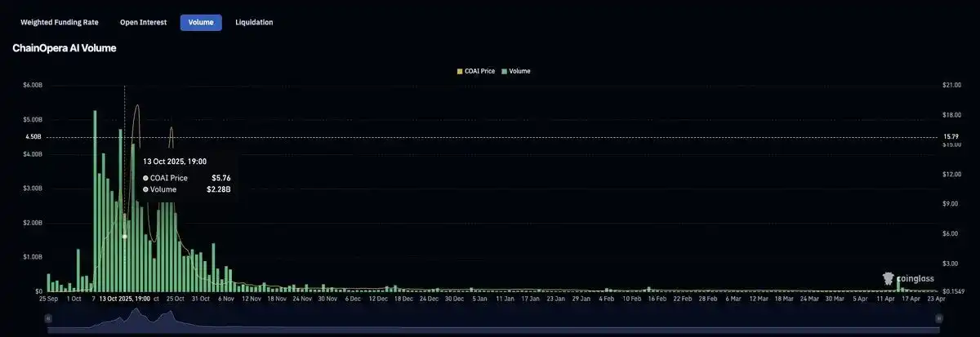
Task: Click the $18.00 right axis label
Action: tap(951, 115)
